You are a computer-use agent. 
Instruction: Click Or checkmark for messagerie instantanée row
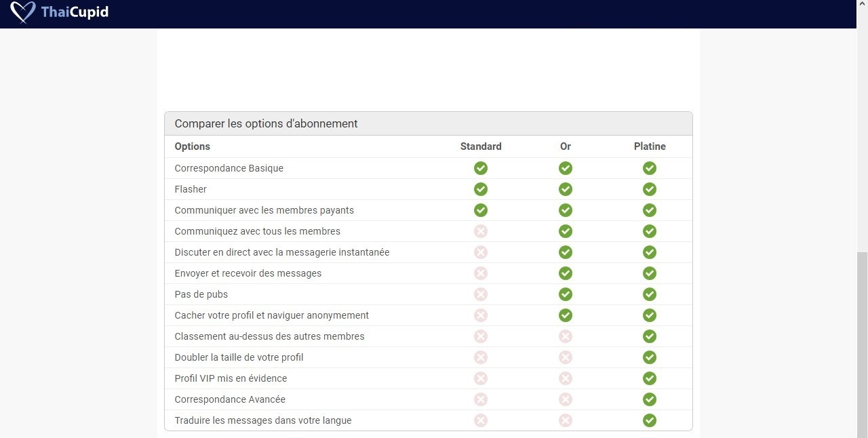point(566,252)
